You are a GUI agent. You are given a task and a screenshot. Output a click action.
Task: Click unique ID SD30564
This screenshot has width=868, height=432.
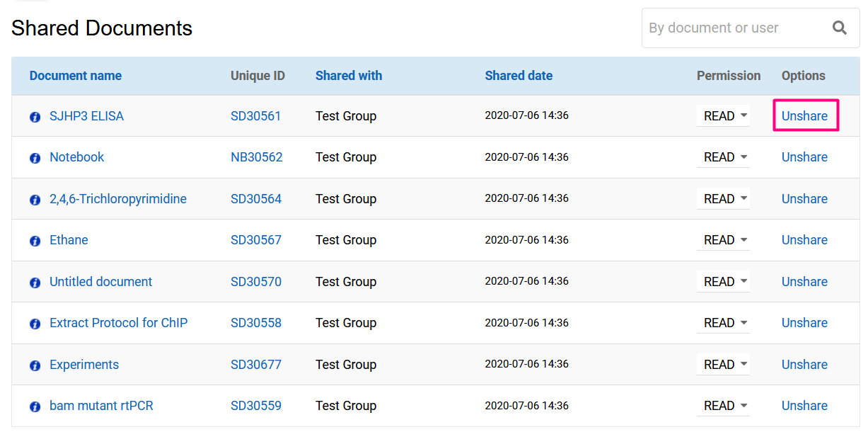pos(256,199)
